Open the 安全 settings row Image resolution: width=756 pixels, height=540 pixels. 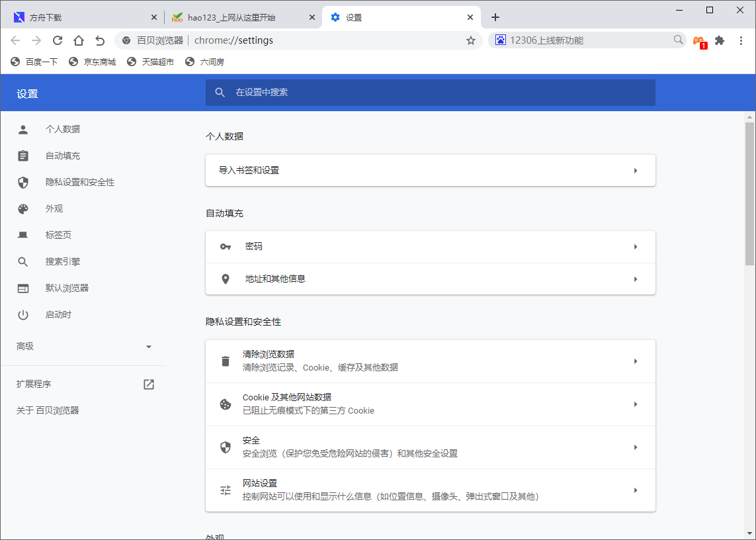click(430, 447)
